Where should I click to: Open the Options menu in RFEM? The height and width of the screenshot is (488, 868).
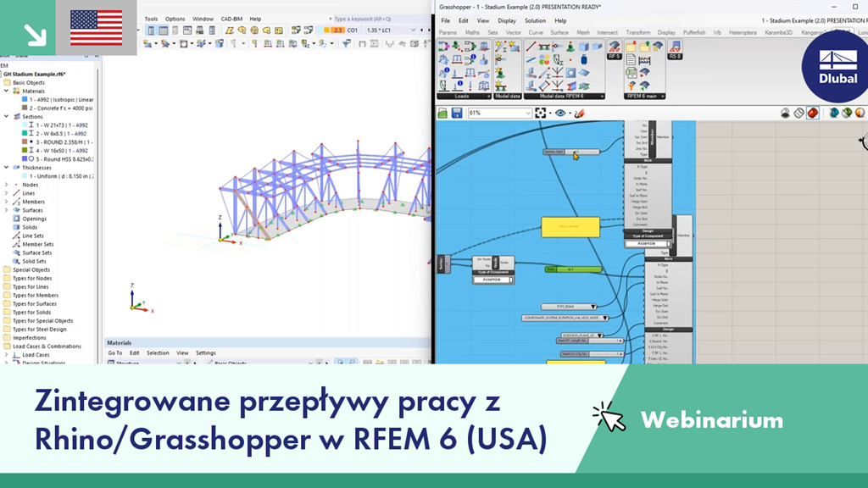tap(175, 19)
